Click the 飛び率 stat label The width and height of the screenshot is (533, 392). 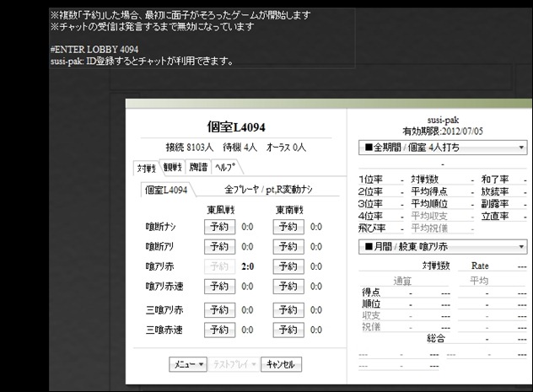[x=372, y=228]
